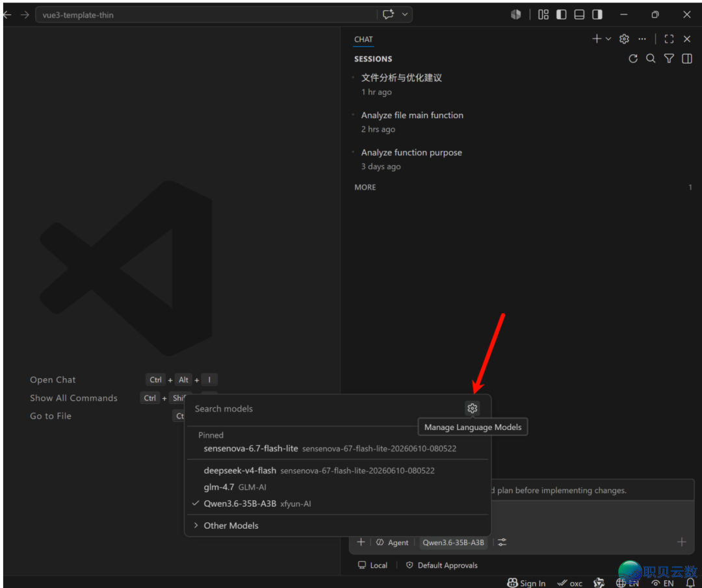This screenshot has width=702, height=588.
Task: Open the new chat dropdown chevron
Action: coord(608,39)
